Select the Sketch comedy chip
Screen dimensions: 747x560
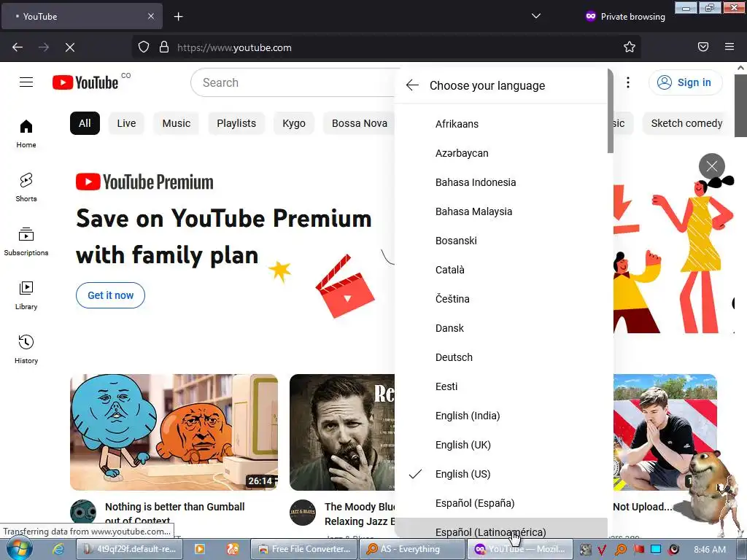tap(686, 123)
